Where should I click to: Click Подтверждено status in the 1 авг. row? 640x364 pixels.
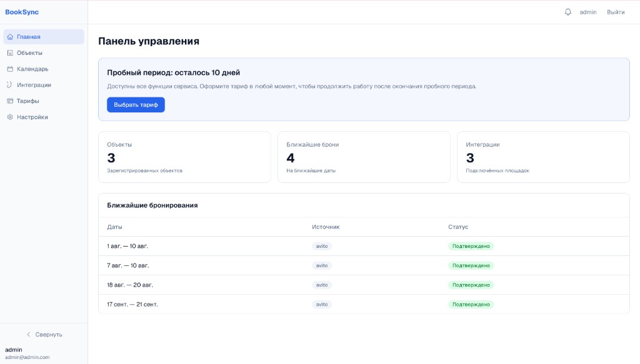(471, 246)
